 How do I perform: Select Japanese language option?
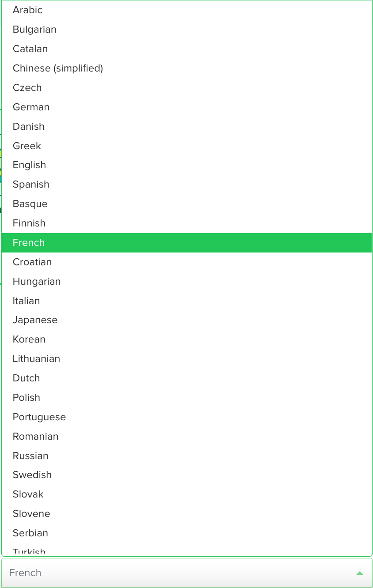[x=186, y=320]
